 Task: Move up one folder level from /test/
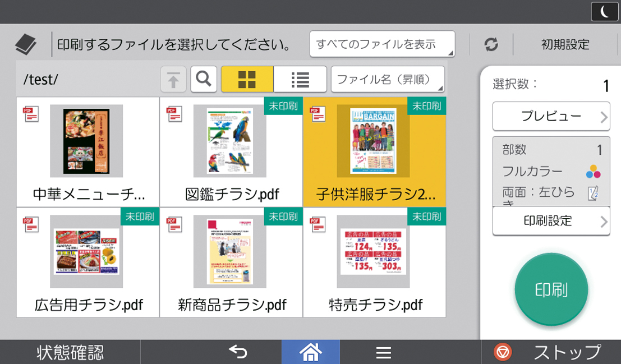pos(174,79)
